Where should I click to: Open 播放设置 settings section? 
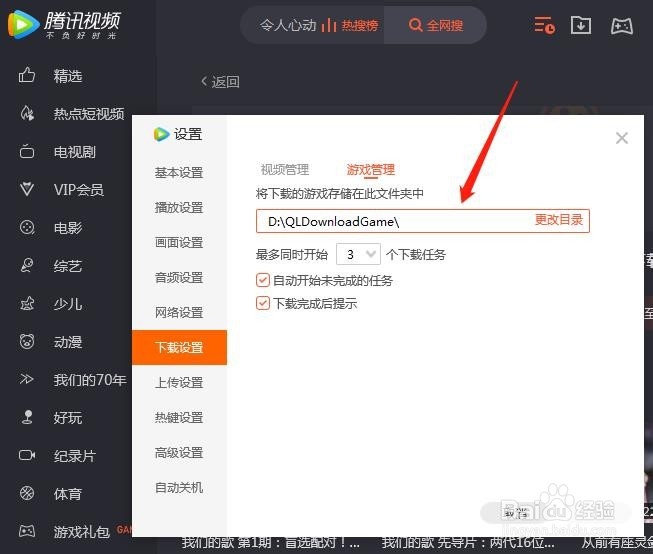(179, 207)
